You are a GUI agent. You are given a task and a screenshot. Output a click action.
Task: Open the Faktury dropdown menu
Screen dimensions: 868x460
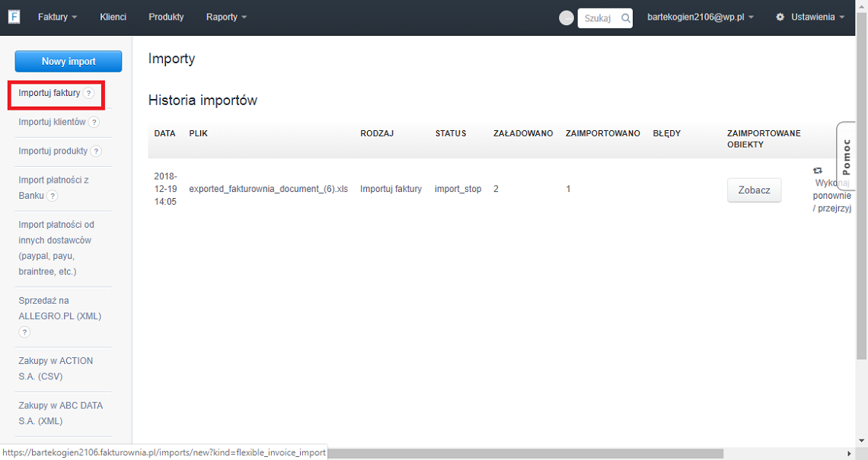[57, 17]
